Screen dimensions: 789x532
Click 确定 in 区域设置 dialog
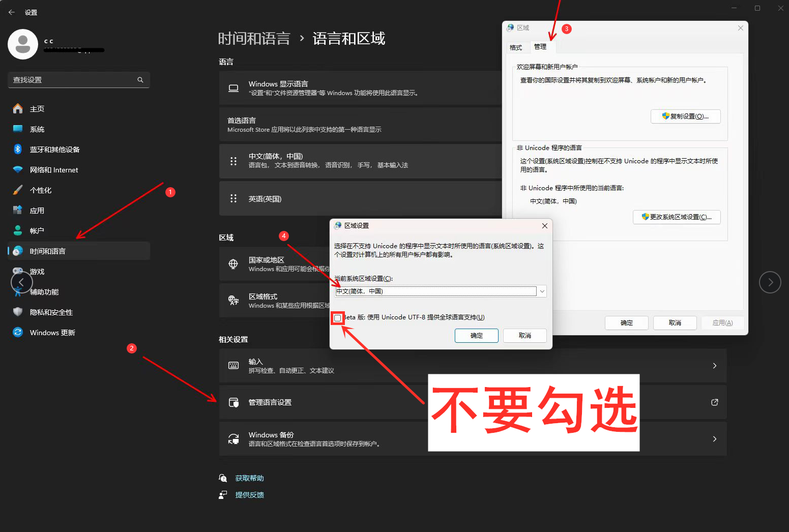477,336
